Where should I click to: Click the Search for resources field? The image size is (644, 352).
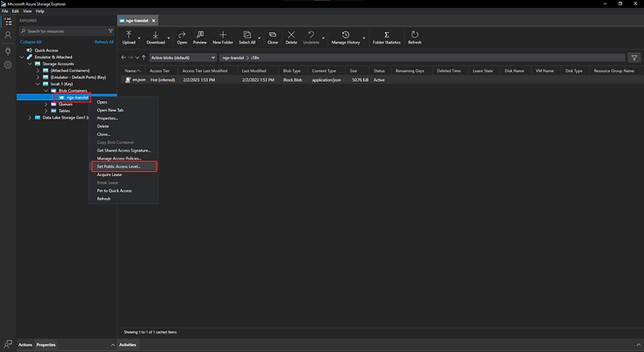(67, 31)
